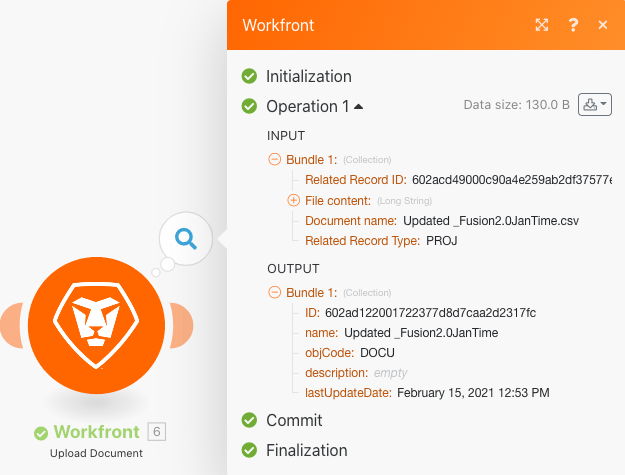Collapse INPUT Bundle 1 minus icon
Image resolution: width=625 pixels, height=475 pixels.
(274, 159)
